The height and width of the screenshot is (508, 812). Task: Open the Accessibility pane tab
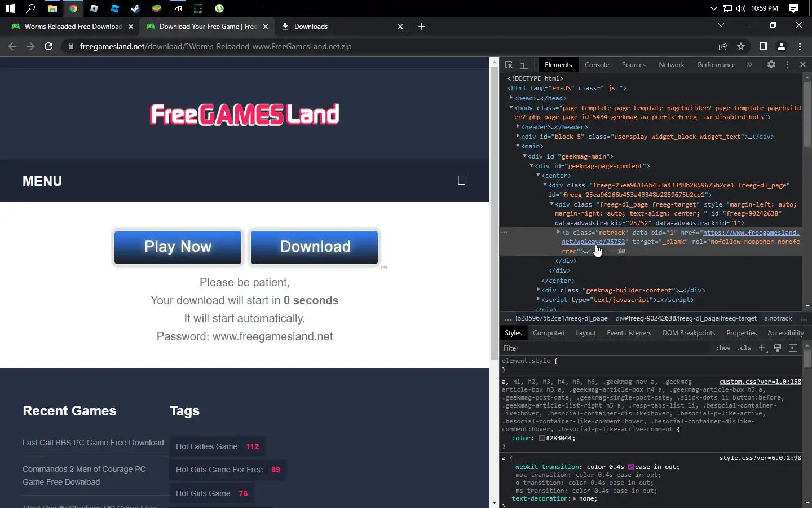(x=785, y=333)
